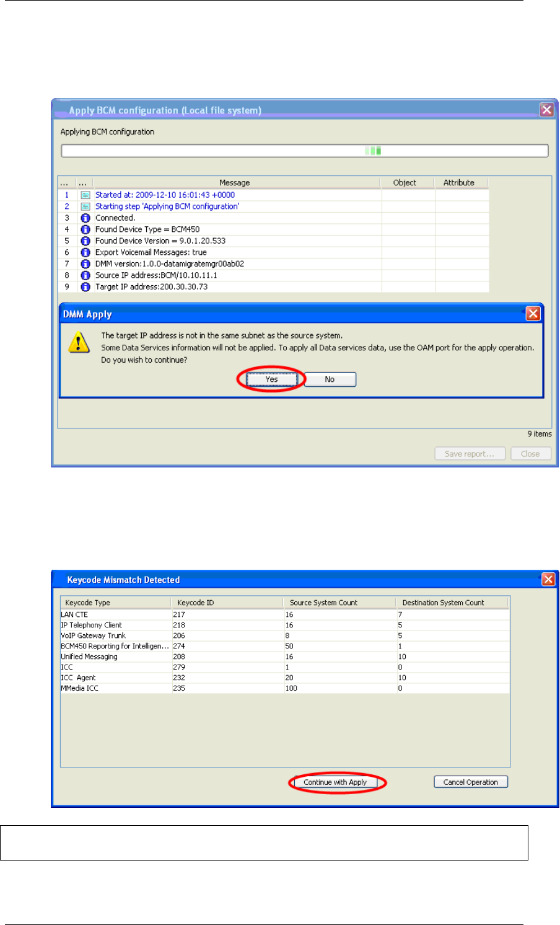Click Source System Count value 100
Viewport: 560px width, 925px height.
tap(291, 688)
